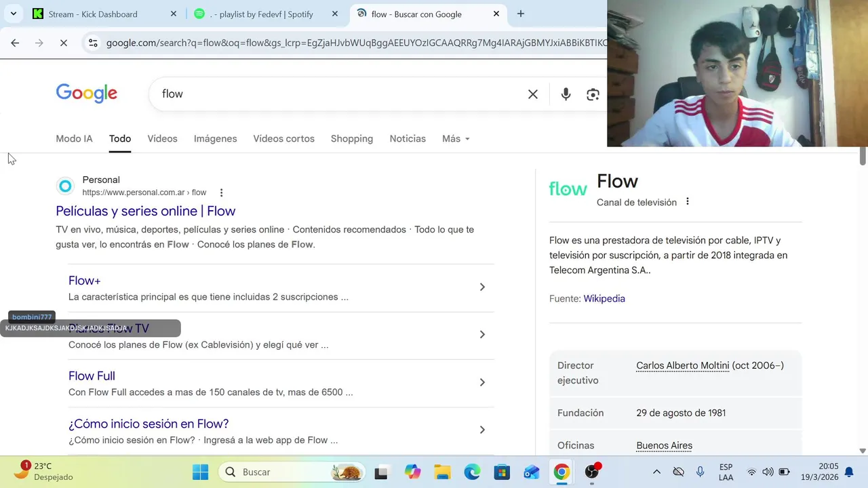Open the Flow+ sitelink
Viewport: 868px width, 488px height.
[x=84, y=281]
